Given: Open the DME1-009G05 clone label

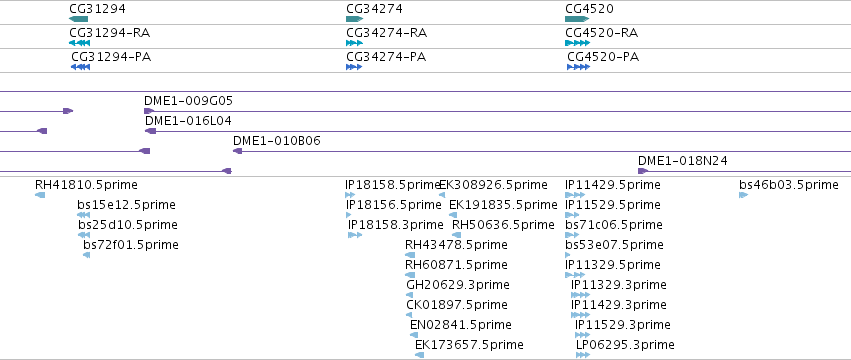Looking at the screenshot, I should point(188,100).
